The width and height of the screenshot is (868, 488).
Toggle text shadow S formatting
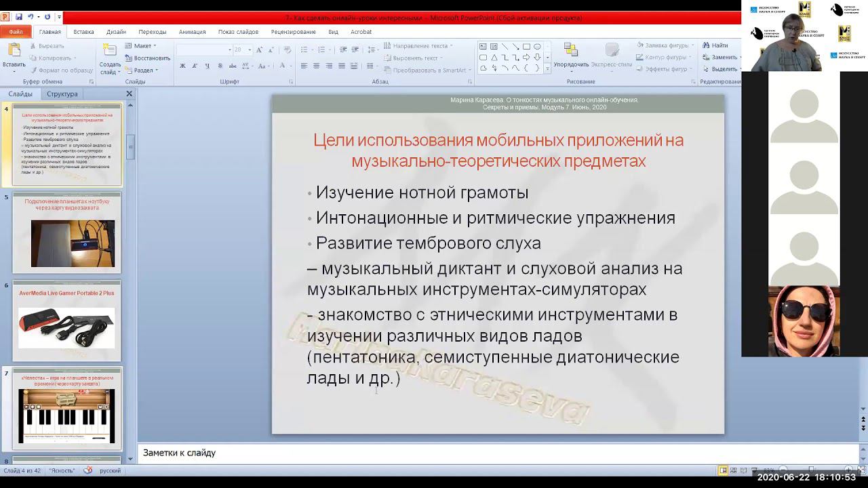pos(219,66)
